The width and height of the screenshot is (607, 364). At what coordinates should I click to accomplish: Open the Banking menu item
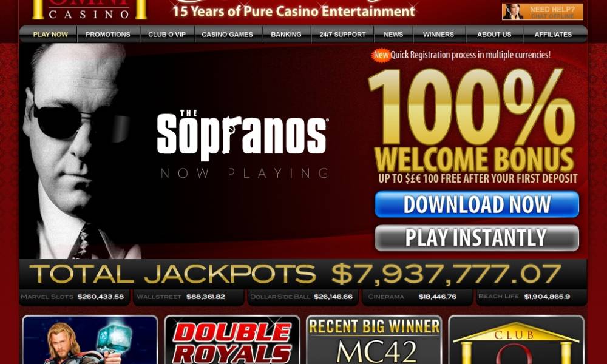click(286, 35)
